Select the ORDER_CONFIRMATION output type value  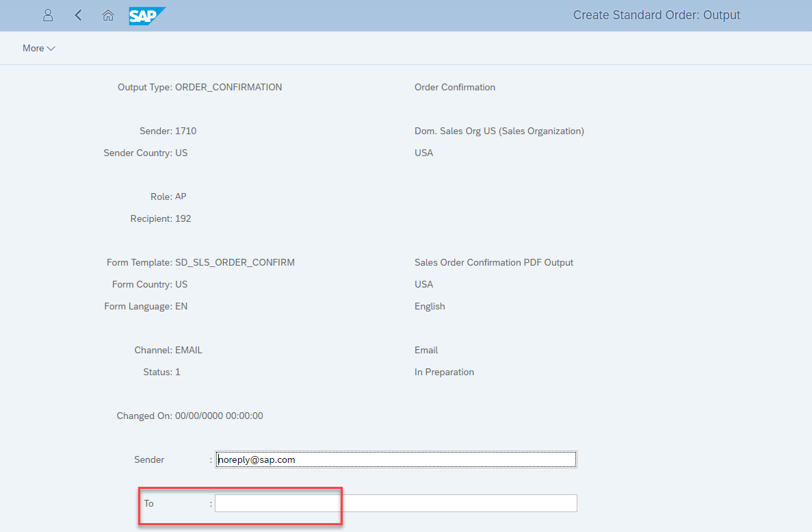click(x=228, y=87)
